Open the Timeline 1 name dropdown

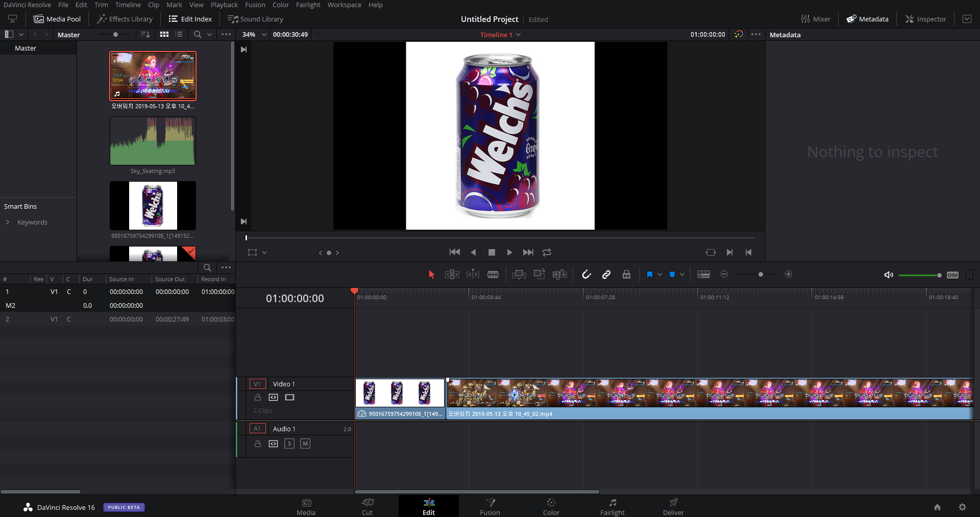click(x=519, y=35)
